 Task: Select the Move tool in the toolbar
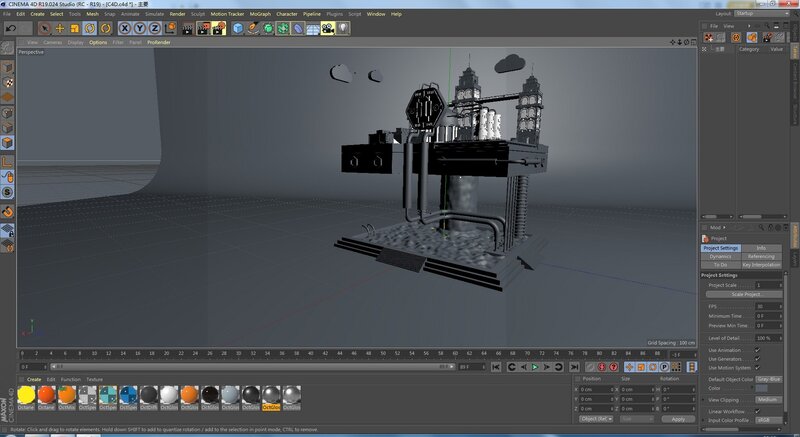60,29
